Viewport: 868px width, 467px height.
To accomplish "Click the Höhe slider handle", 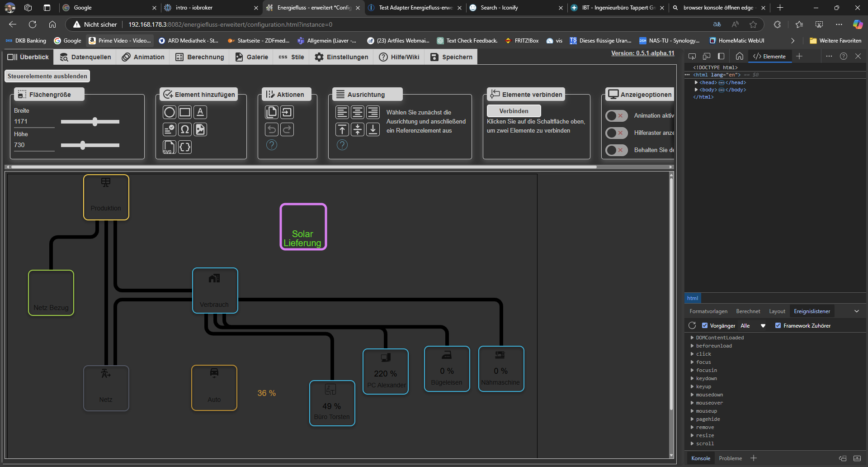I will [83, 145].
